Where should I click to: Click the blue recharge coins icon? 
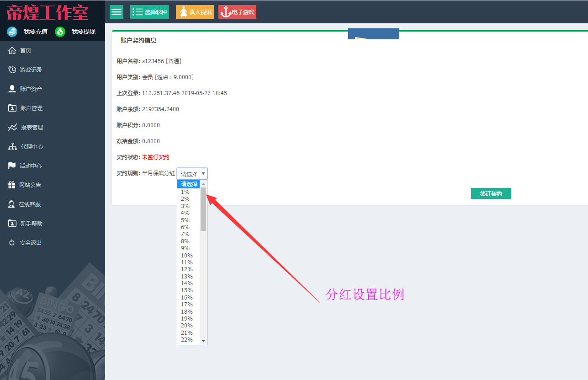coord(12,32)
